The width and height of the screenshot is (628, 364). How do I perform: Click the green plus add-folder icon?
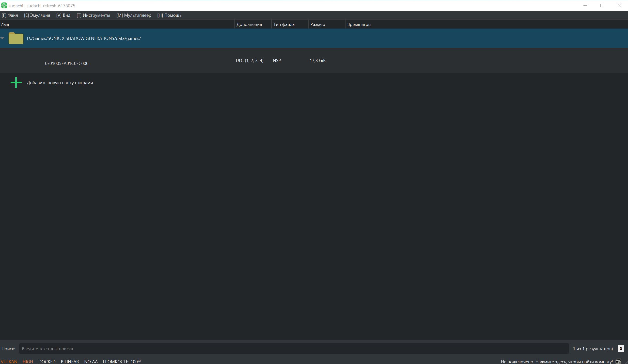16,82
